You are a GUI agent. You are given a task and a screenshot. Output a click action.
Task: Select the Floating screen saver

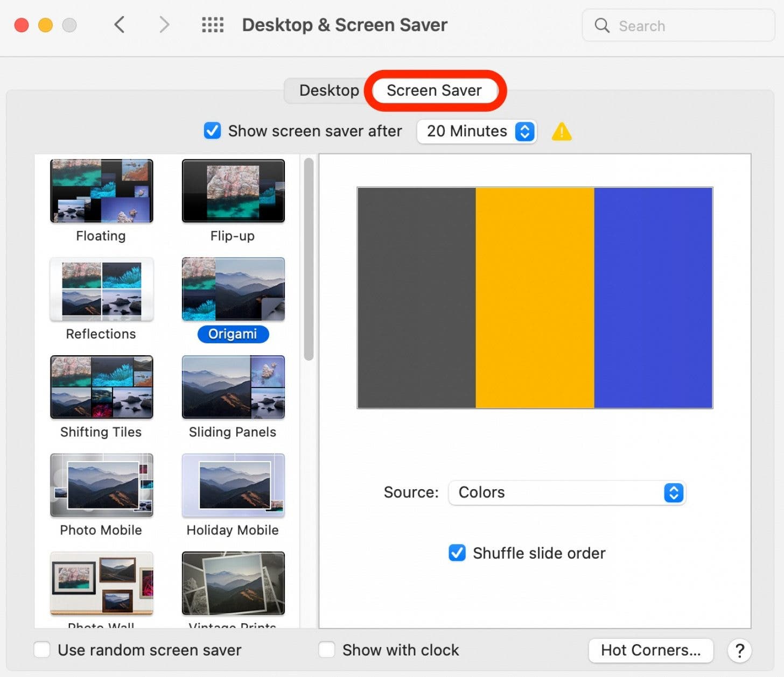point(101,191)
